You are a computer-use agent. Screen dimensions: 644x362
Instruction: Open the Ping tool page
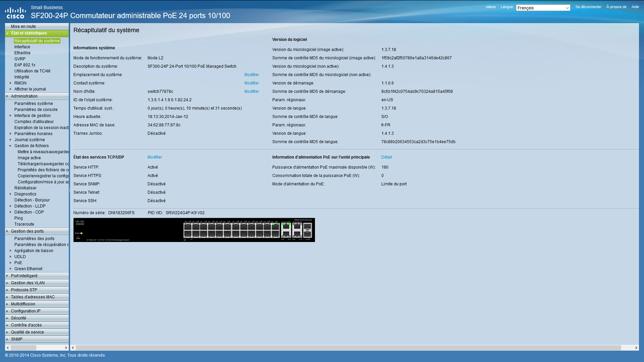pyautogui.click(x=18, y=218)
